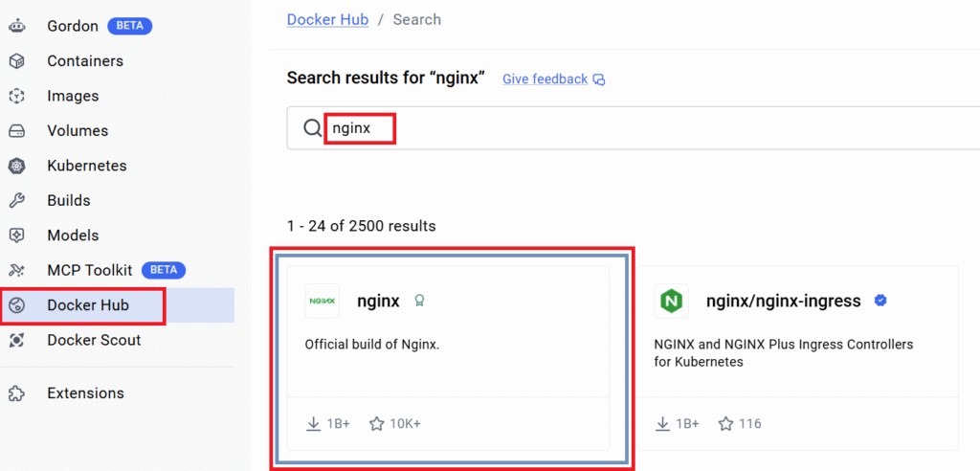Click "1 - 24 of 2500 results" text
The width and height of the screenshot is (980, 471).
(x=361, y=226)
